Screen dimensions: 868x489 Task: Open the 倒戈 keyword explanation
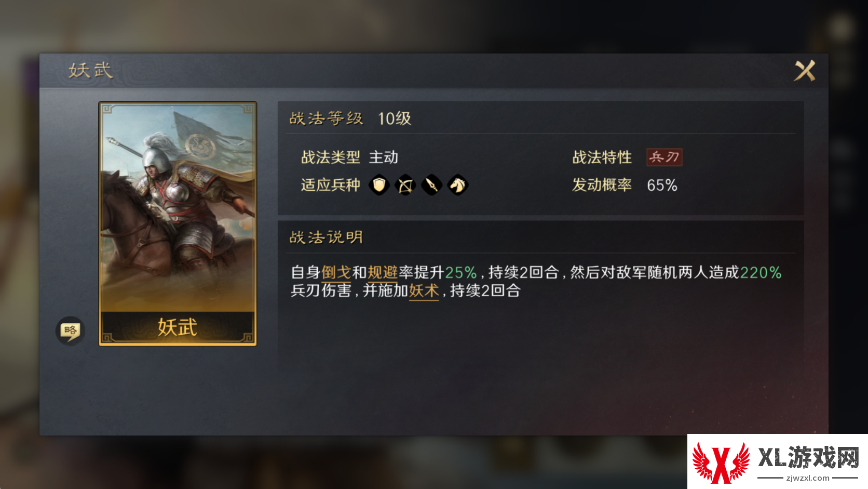click(x=336, y=272)
